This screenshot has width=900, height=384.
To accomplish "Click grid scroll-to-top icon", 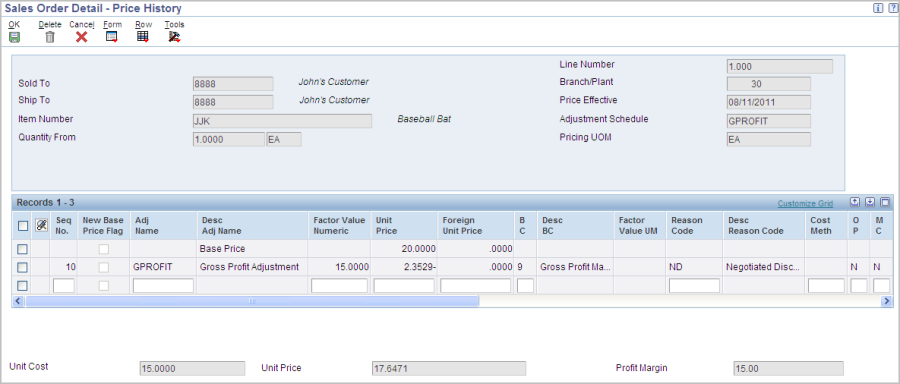I will click(x=855, y=202).
